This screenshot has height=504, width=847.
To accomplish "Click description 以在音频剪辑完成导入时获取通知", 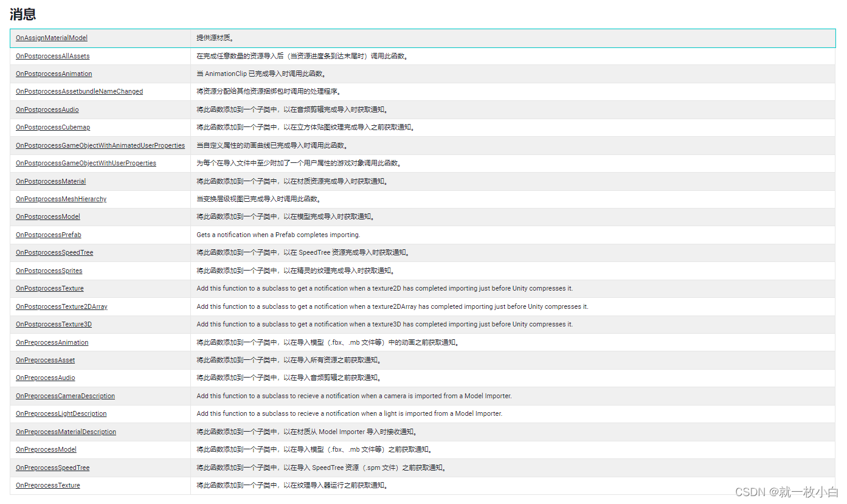I will point(292,109).
